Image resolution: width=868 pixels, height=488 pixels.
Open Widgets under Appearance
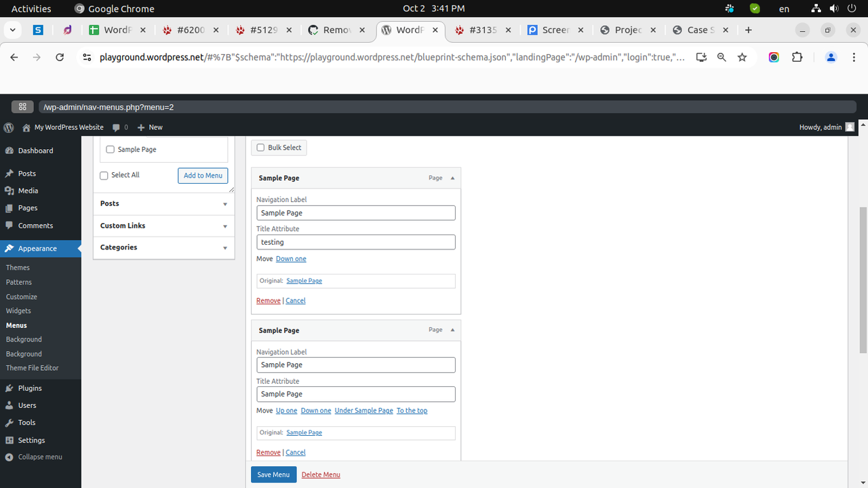click(x=18, y=311)
